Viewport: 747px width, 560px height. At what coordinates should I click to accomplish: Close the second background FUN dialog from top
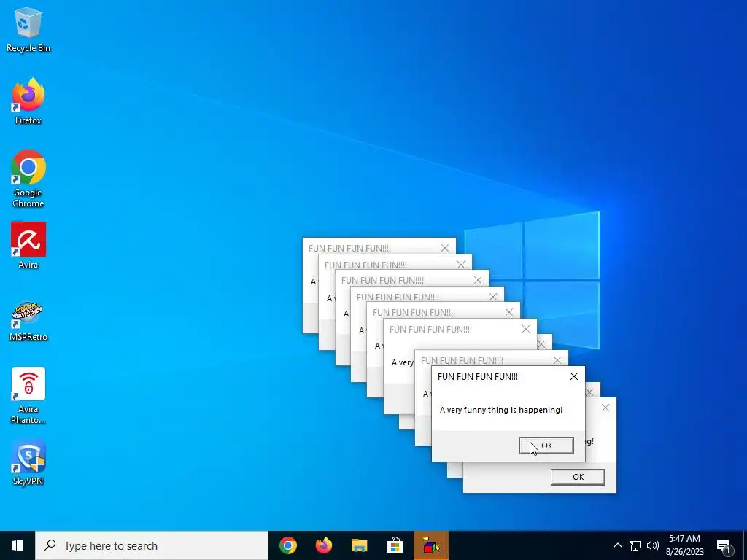coord(461,264)
